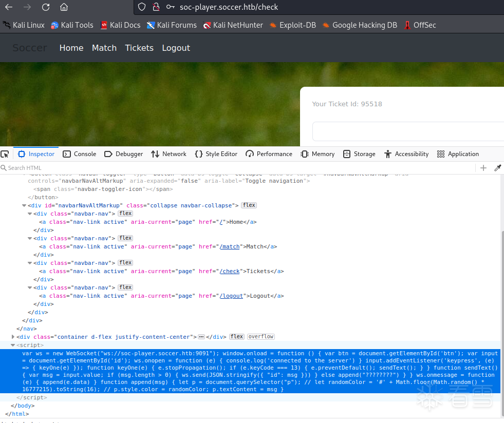Open the Application tab

click(x=458, y=154)
